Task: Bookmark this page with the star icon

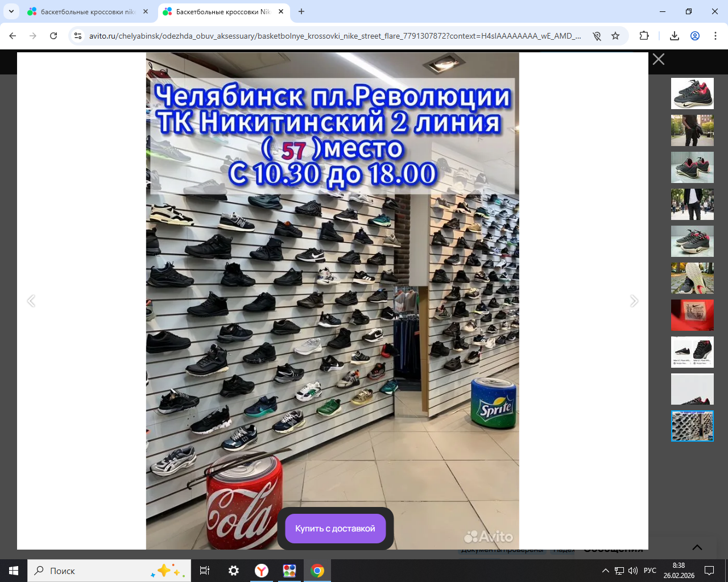Action: 615,36
